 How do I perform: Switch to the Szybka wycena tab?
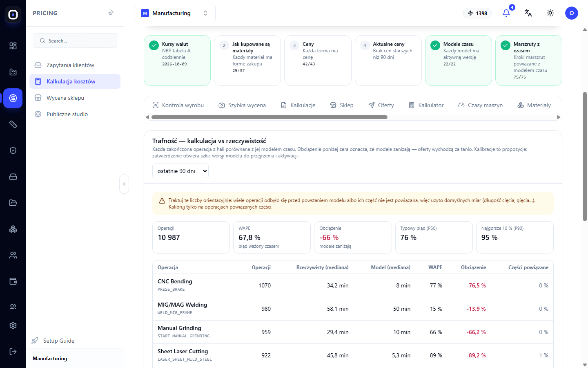click(x=242, y=105)
